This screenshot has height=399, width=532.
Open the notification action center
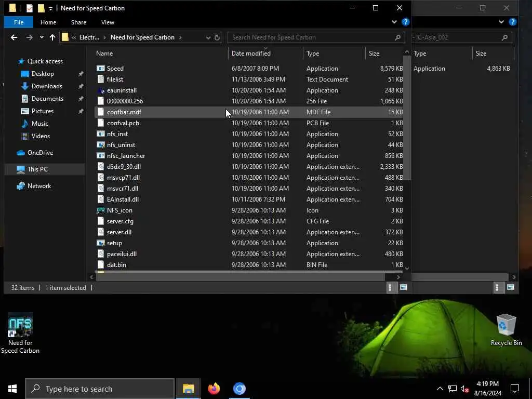[515, 389]
